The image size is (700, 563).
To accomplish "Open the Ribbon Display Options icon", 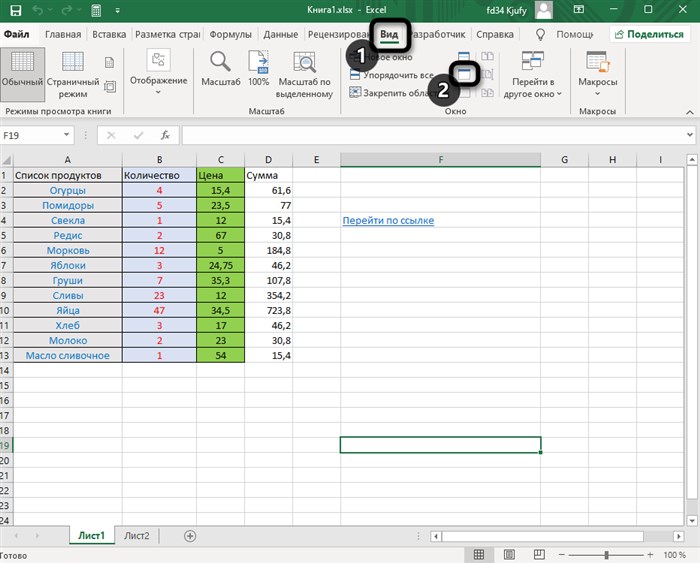I will 579,9.
